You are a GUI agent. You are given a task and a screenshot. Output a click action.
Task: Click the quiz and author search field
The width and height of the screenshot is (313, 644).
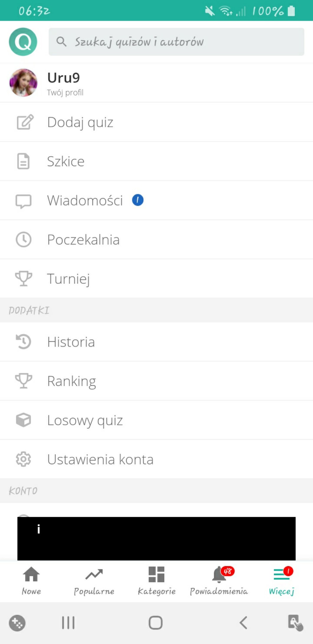click(x=176, y=42)
